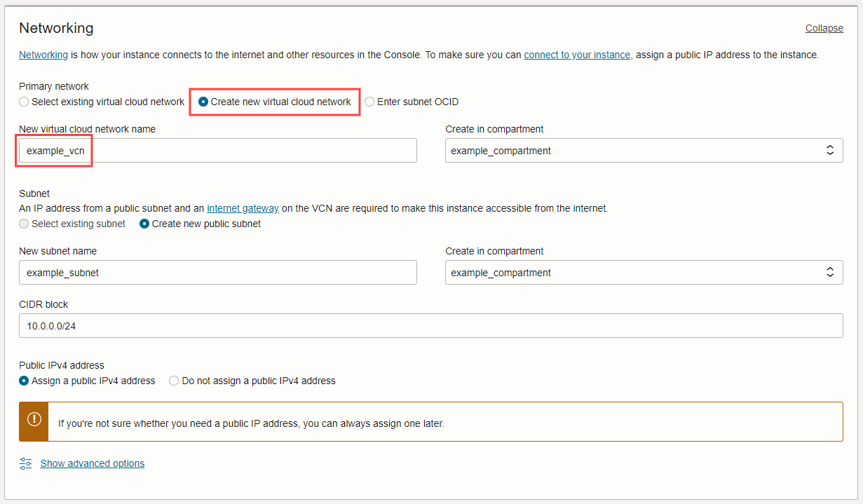Screen dimensions: 863x504
Task: Click the New subnet name label
Action: pyautogui.click(x=58, y=251)
